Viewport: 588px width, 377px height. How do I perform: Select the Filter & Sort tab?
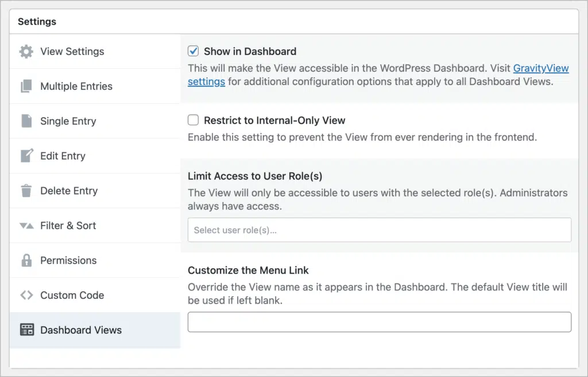(95, 226)
